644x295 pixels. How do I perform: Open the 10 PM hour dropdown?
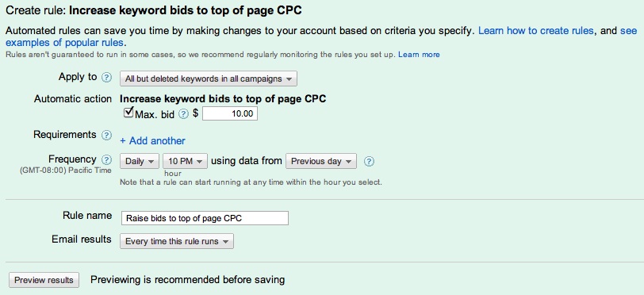point(186,161)
